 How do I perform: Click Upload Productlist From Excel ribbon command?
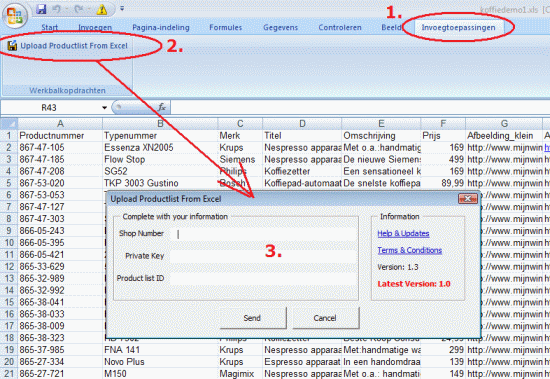(67, 46)
